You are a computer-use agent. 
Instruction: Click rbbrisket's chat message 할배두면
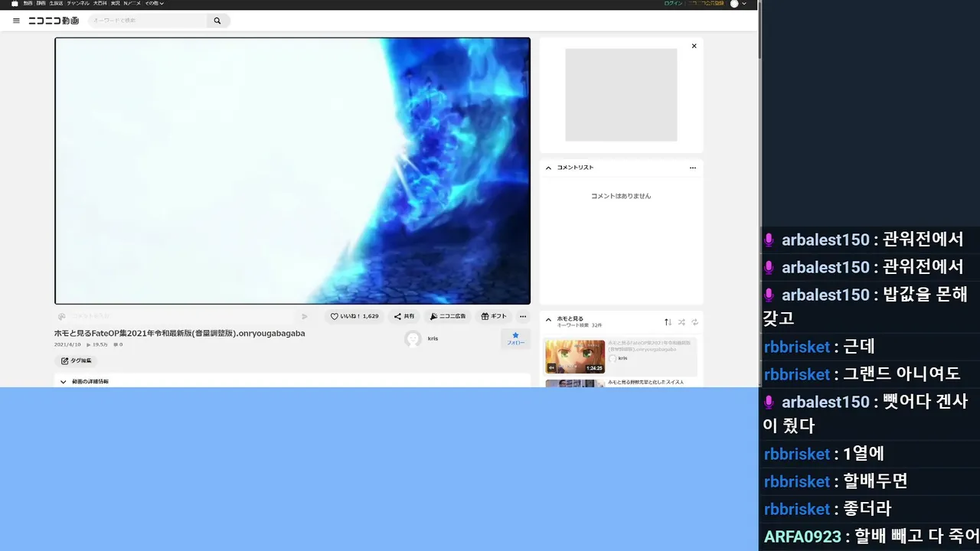coord(874,481)
